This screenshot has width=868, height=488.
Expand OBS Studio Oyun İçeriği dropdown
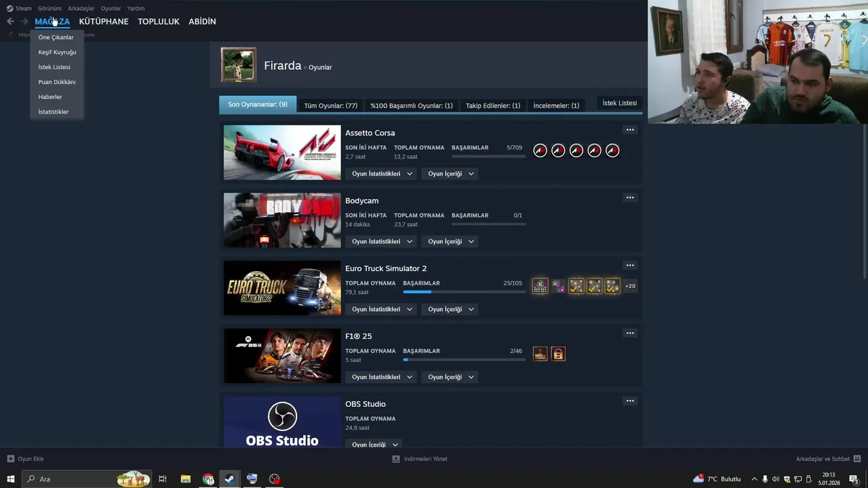[x=374, y=445]
